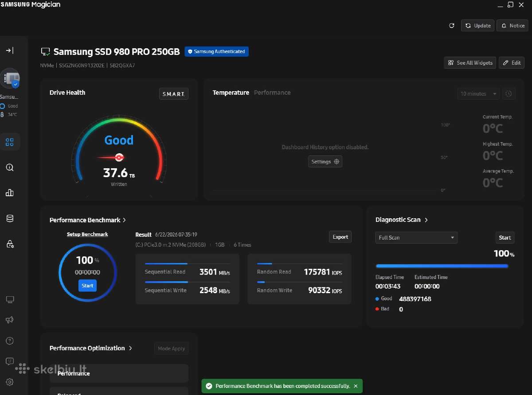The width and height of the screenshot is (532, 395).
Task: Export the benchmark result
Action: tap(340, 237)
